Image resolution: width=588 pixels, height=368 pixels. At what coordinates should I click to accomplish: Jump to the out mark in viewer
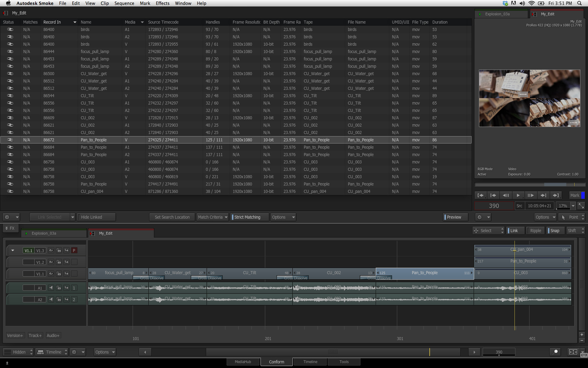(x=556, y=195)
